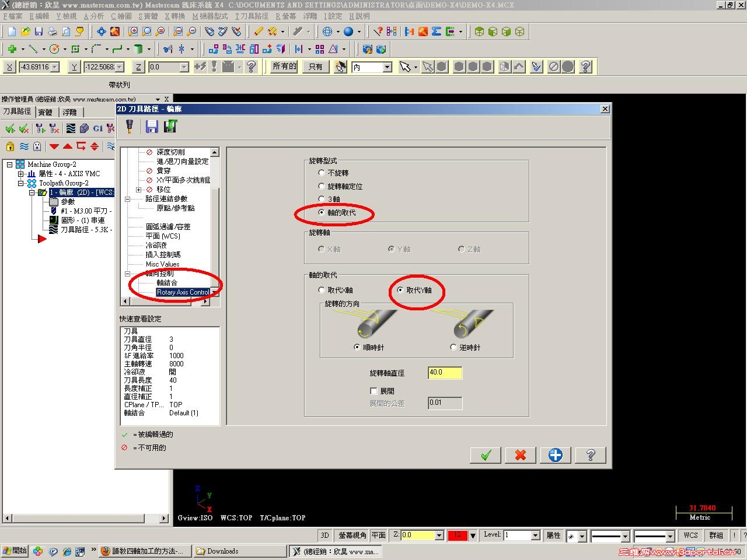Choose 取代Y軸 axis substitution
The image size is (747, 560).
click(400, 290)
